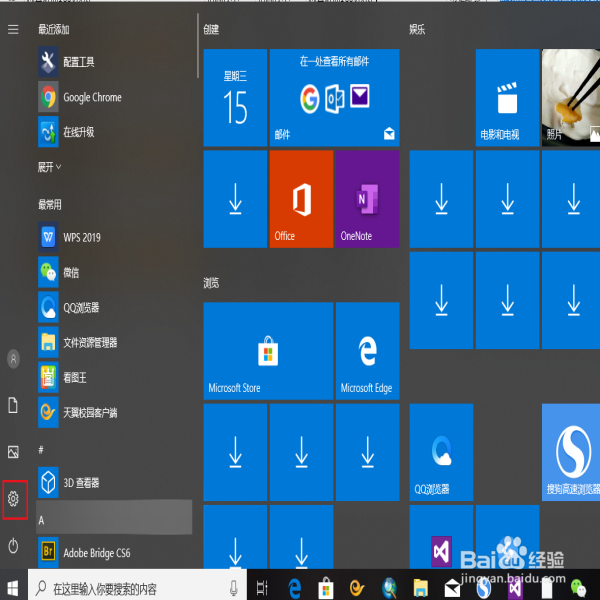
Task: Launch 3D 查看器 from the app list
Action: [x=115, y=483]
